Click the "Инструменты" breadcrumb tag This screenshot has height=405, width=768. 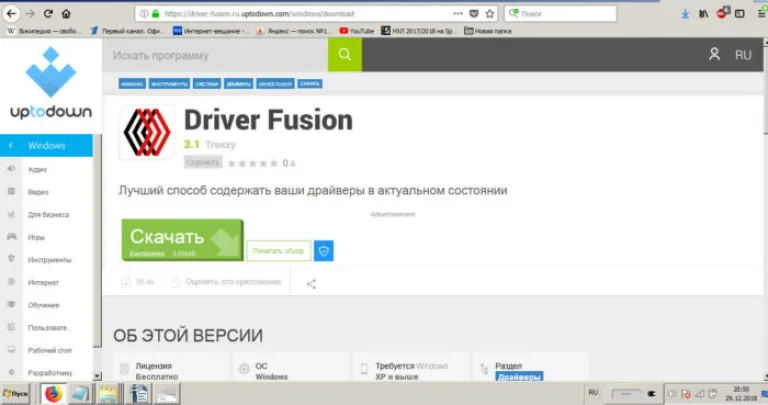pos(169,84)
